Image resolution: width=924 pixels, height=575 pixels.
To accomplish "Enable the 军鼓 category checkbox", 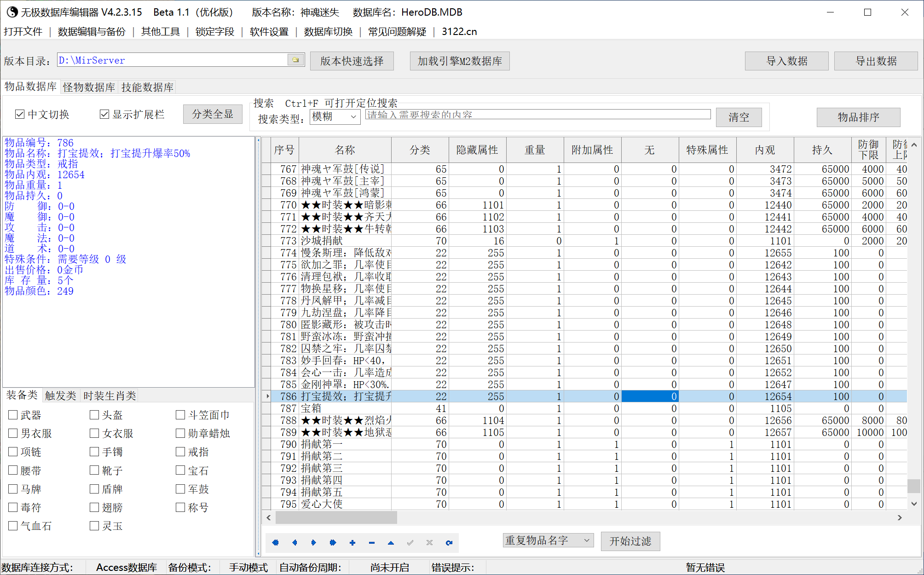I will (x=180, y=489).
